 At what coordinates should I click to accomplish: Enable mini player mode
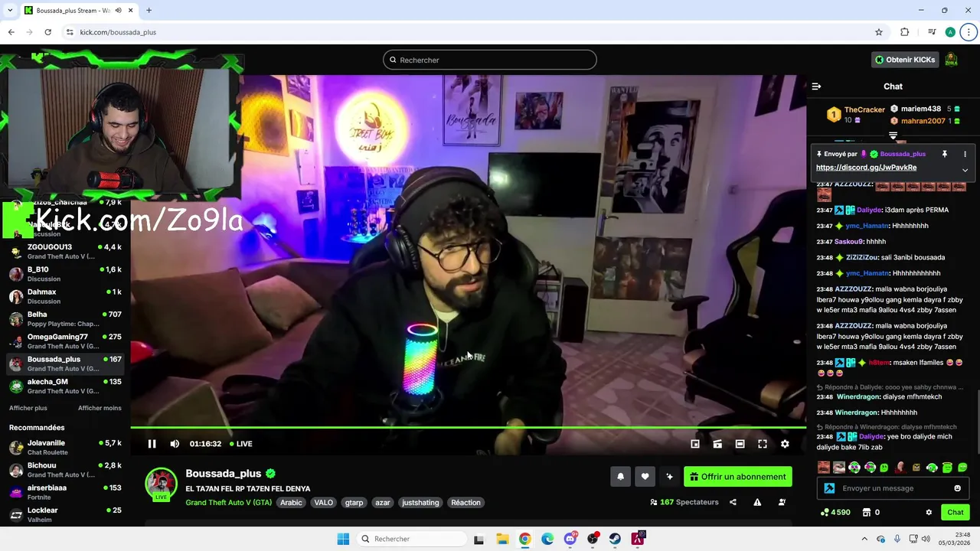click(695, 444)
